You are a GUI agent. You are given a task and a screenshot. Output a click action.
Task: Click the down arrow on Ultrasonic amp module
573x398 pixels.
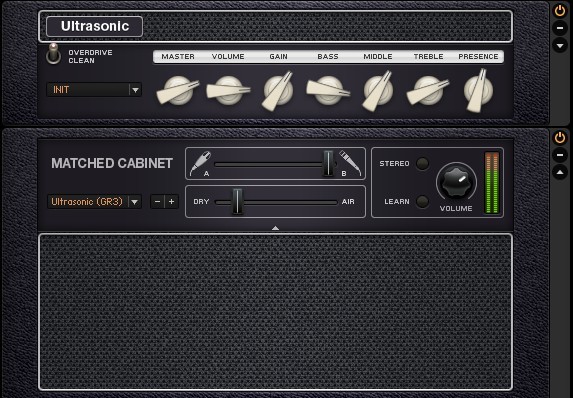[559, 46]
